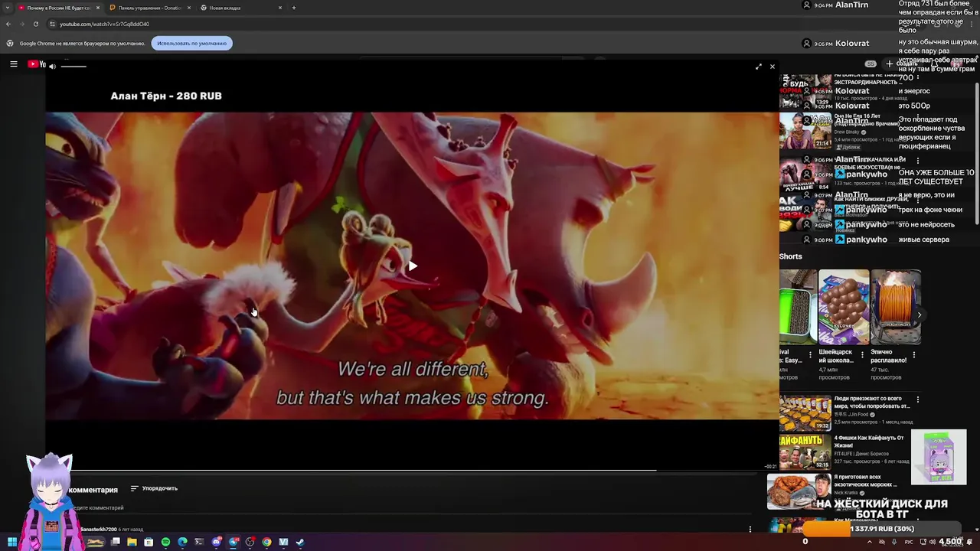Open File Explorer from the taskbar
Image resolution: width=980 pixels, height=551 pixels.
coord(132,542)
